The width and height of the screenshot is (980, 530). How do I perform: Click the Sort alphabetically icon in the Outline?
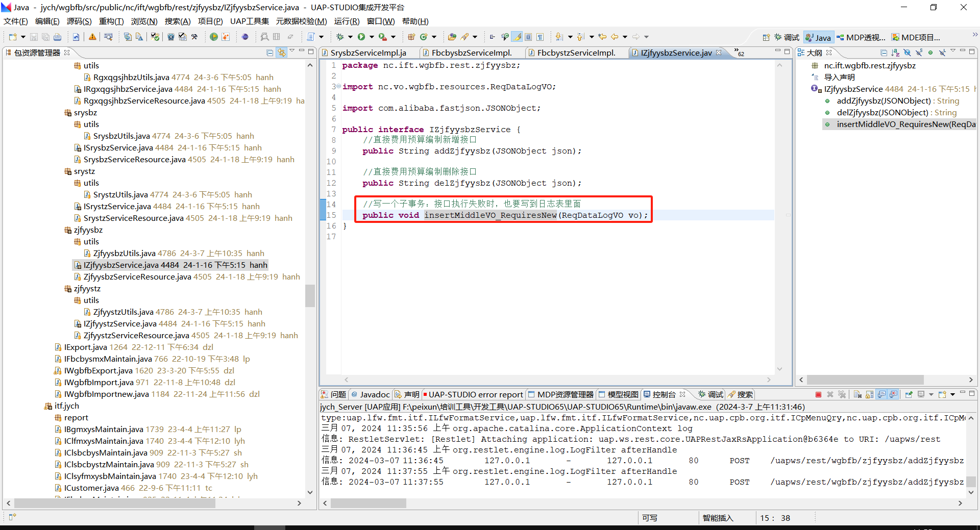coord(895,53)
